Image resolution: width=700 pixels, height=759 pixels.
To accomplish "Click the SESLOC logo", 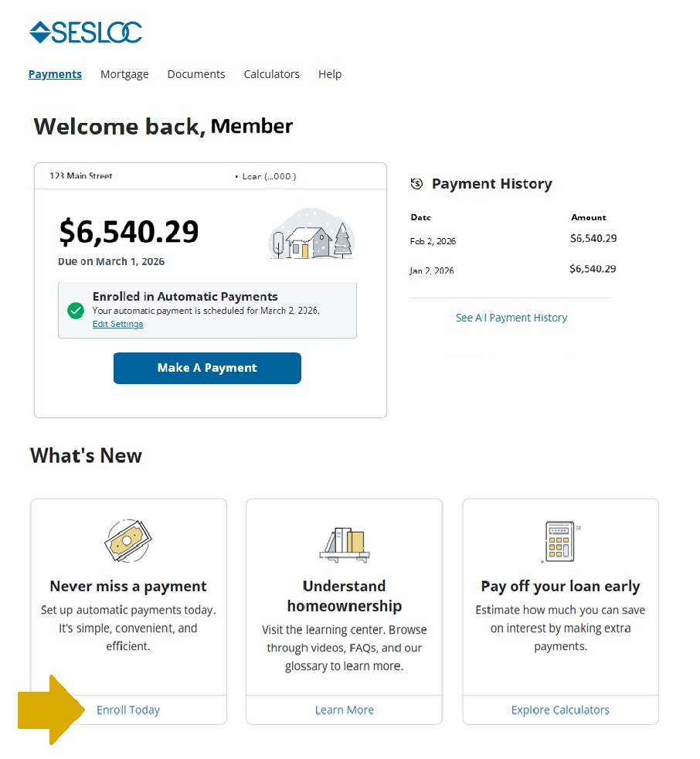I will pyautogui.click(x=85, y=32).
